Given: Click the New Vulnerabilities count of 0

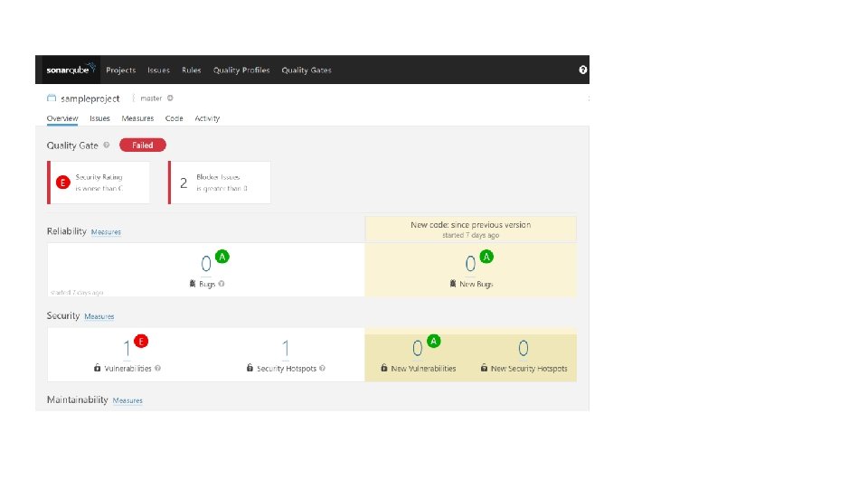Looking at the screenshot, I should point(418,349).
